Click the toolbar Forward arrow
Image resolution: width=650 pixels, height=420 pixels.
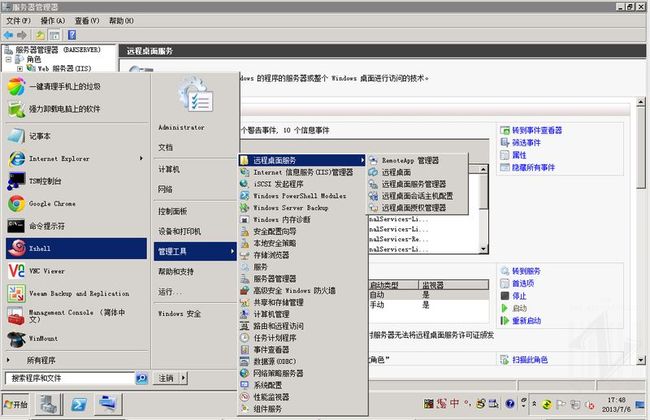[x=22, y=35]
